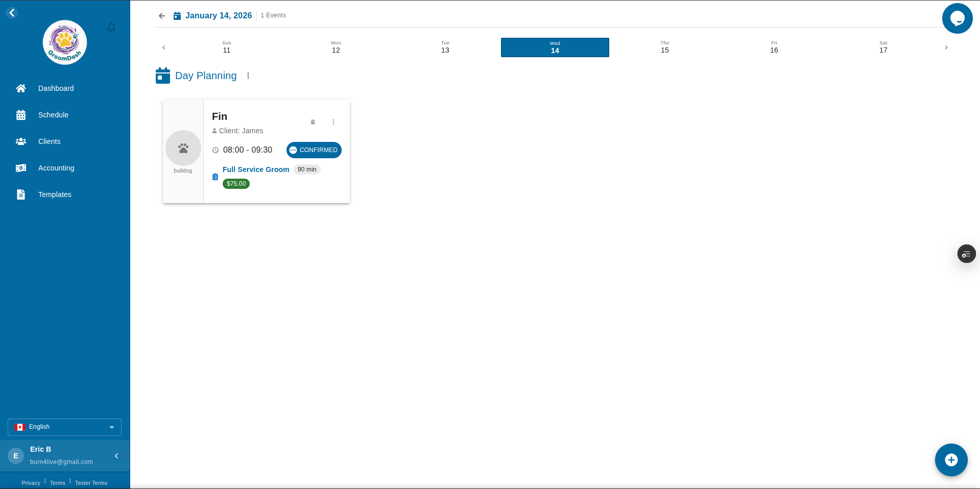Open the Full Service Groom details
980x489 pixels.
pyautogui.click(x=255, y=169)
